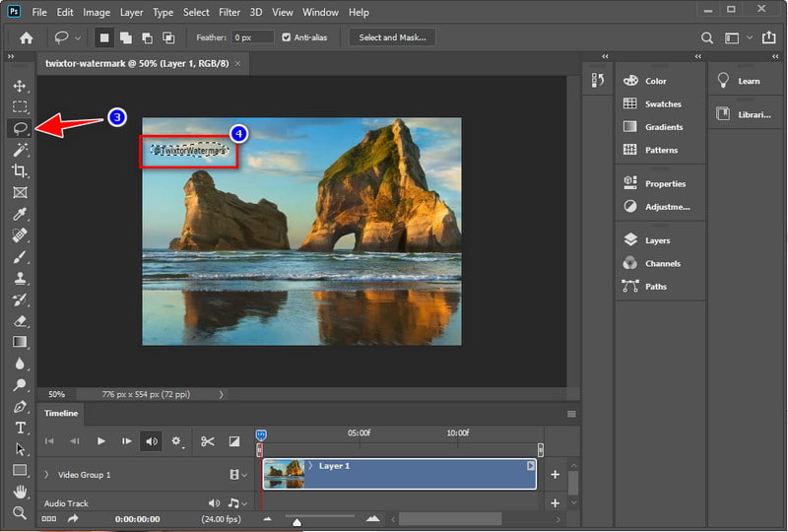Adjust the timeline zoom slider

(x=297, y=522)
